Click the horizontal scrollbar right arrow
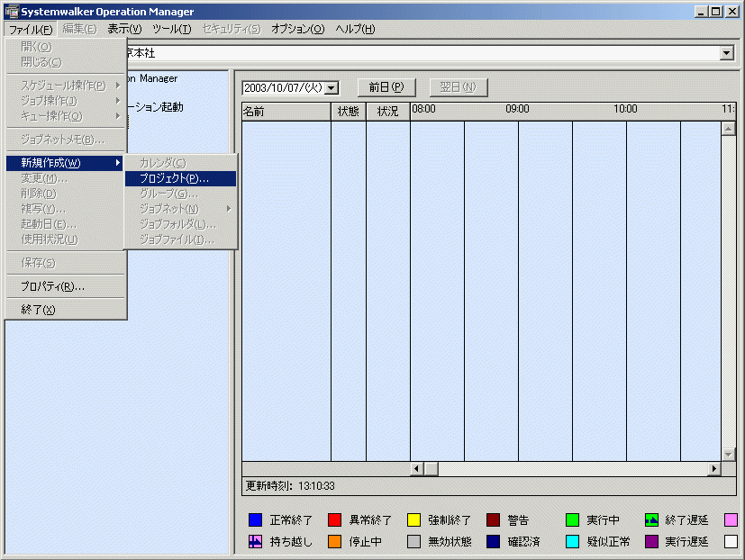The height and width of the screenshot is (560, 745). (x=714, y=469)
